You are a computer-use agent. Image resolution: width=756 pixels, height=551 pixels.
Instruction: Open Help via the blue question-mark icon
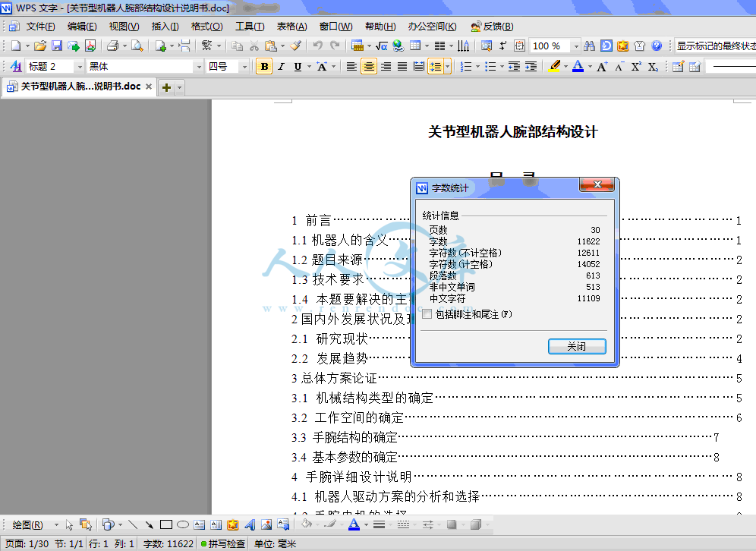657,46
